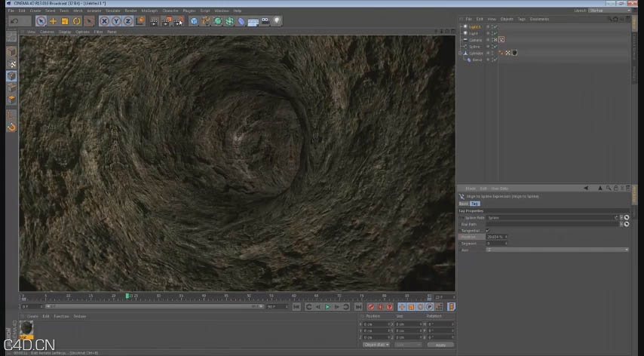Viewport: 644px width, 356px height.
Task: Activate the Scale tool
Action: coord(65,21)
